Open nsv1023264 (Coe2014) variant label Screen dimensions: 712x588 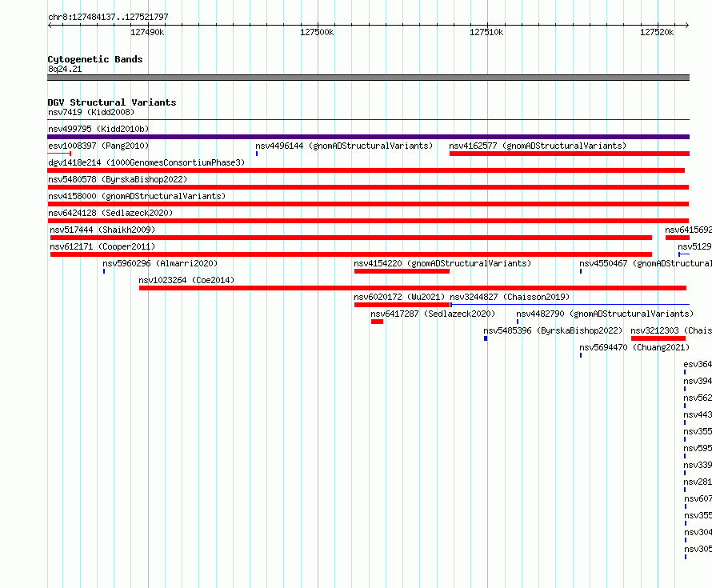coord(186,280)
